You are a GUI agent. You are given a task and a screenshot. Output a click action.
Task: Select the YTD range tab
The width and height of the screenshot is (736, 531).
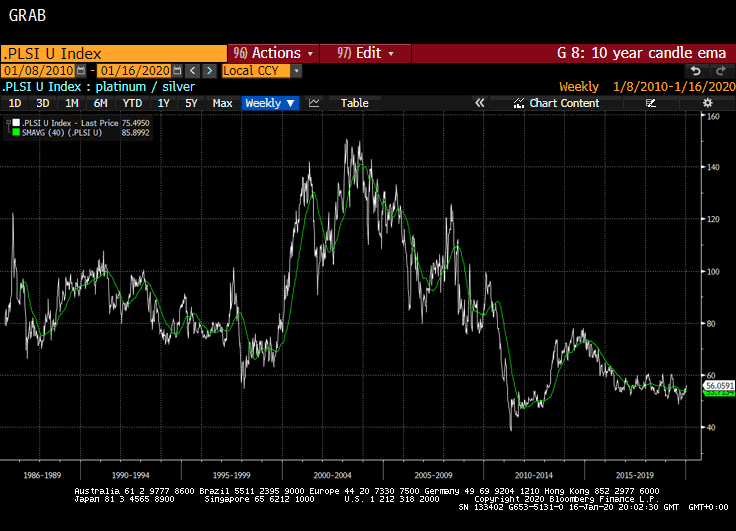point(132,103)
